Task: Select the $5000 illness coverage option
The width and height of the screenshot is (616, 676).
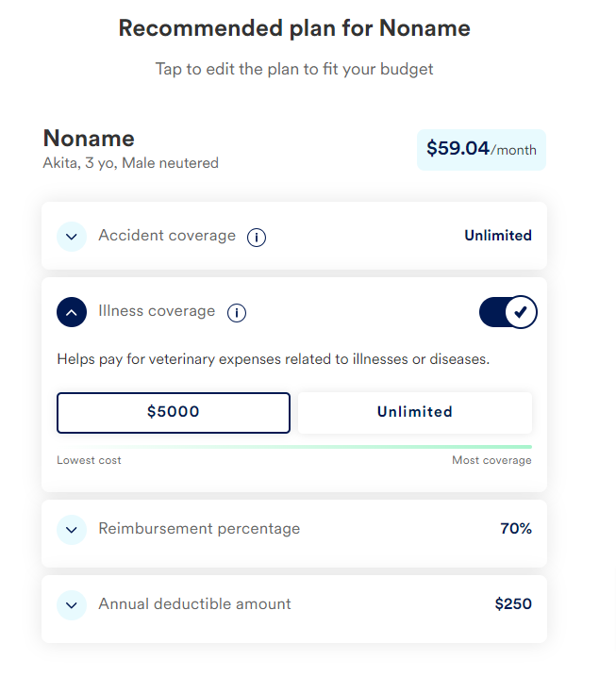Action: 174,412
